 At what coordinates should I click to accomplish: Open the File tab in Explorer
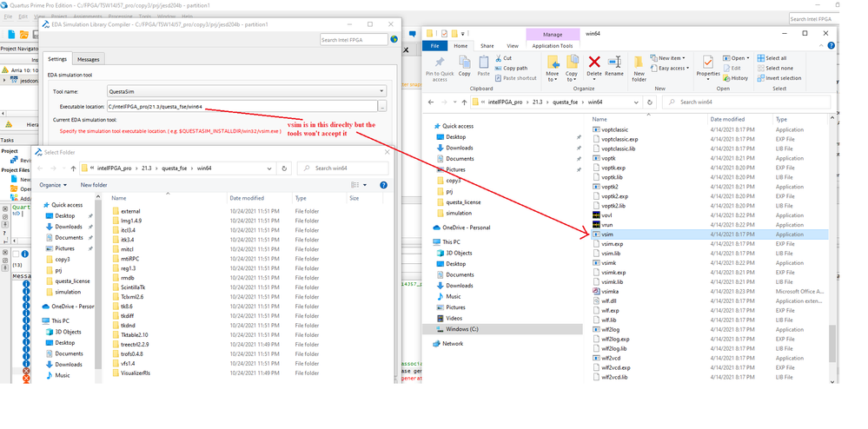tap(435, 46)
